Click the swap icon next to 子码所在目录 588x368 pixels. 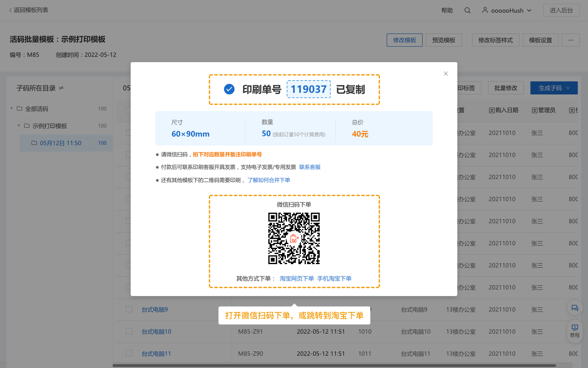point(61,88)
